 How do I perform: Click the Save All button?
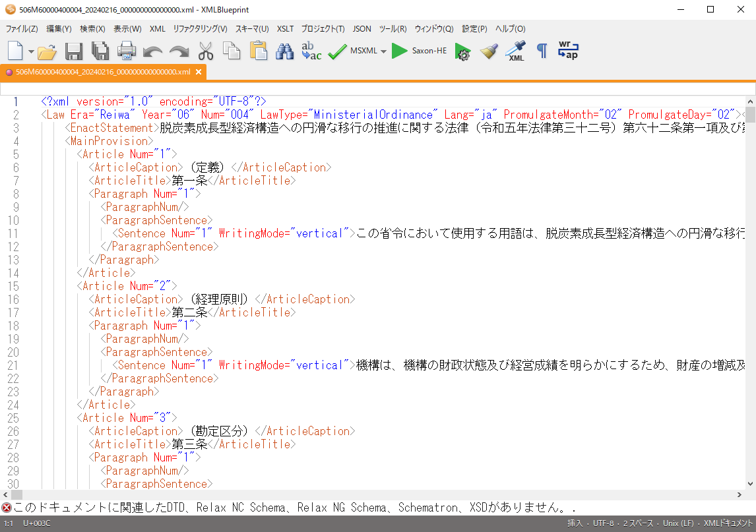[100, 50]
